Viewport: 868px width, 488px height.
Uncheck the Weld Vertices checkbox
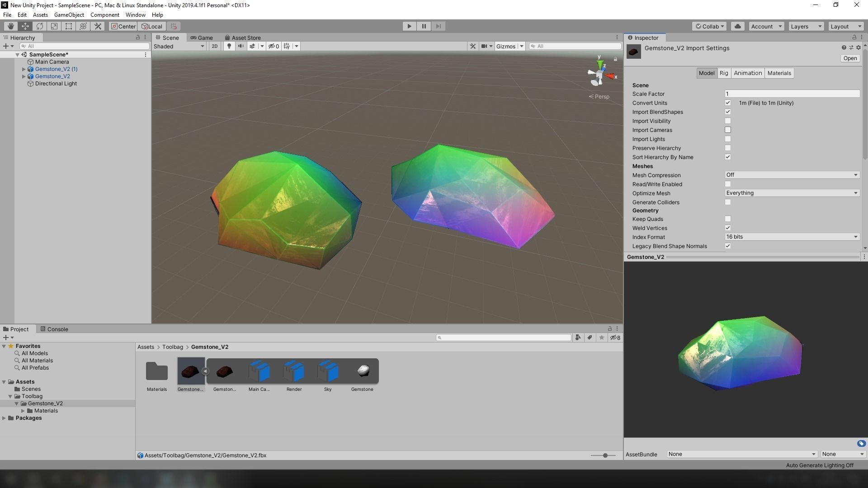(x=728, y=228)
